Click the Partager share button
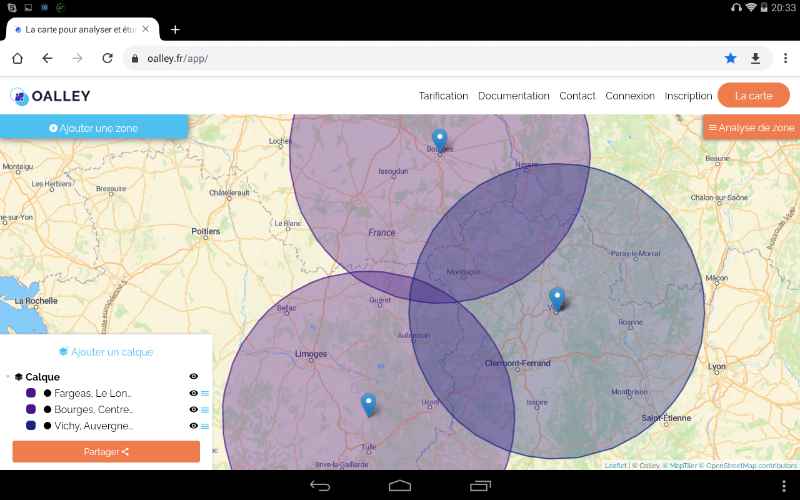This screenshot has height=500, width=800. (x=106, y=452)
